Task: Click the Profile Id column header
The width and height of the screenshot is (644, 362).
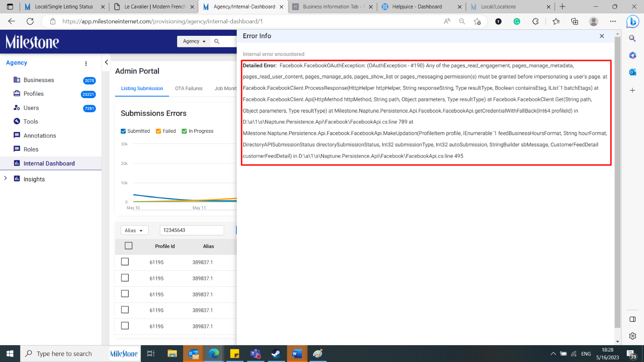Action: (165, 246)
